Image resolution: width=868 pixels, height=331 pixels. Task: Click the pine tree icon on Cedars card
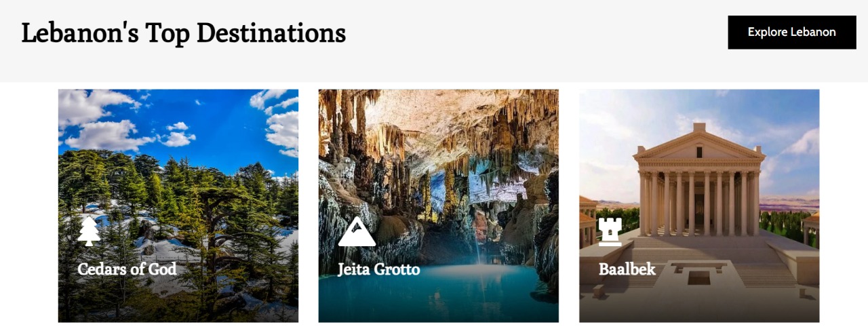(x=89, y=231)
